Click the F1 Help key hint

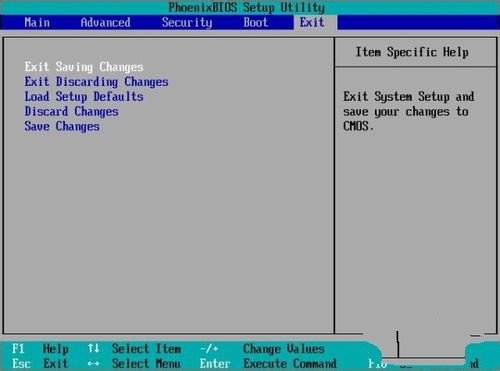pos(40,349)
